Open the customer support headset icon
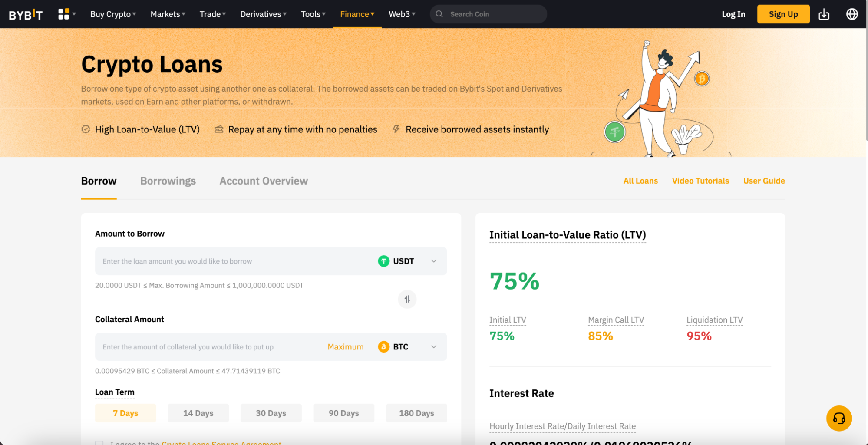Viewport: 868px width, 445px height. 838,418
